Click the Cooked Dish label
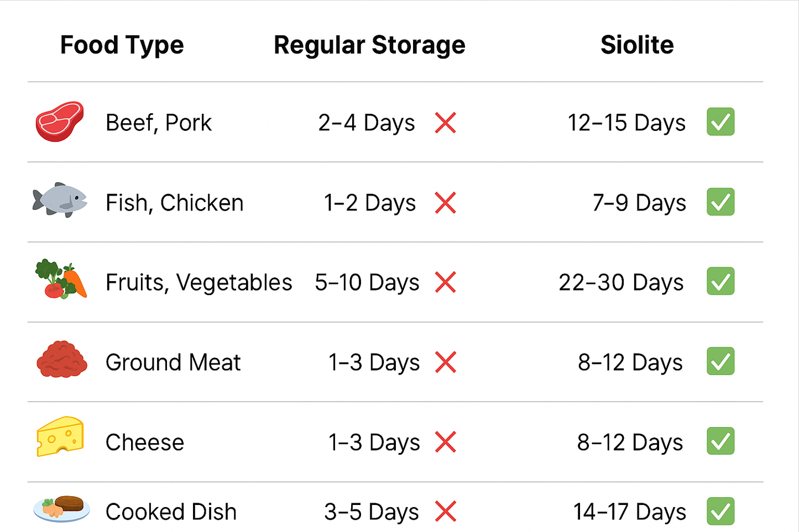Screen dimensions: 799x532 171,512
